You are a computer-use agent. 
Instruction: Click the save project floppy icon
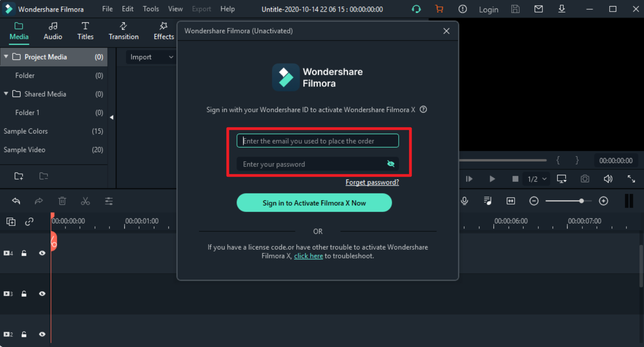515,9
